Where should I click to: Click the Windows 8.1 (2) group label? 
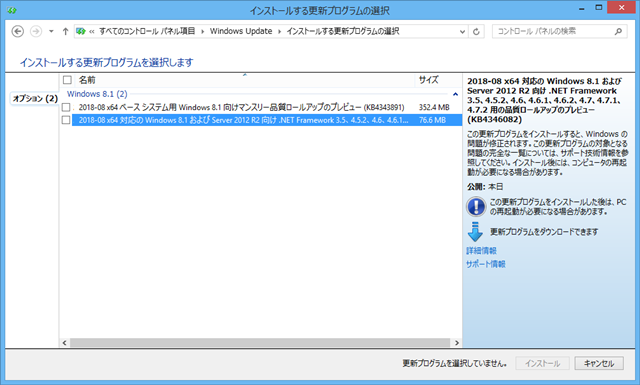[97, 94]
